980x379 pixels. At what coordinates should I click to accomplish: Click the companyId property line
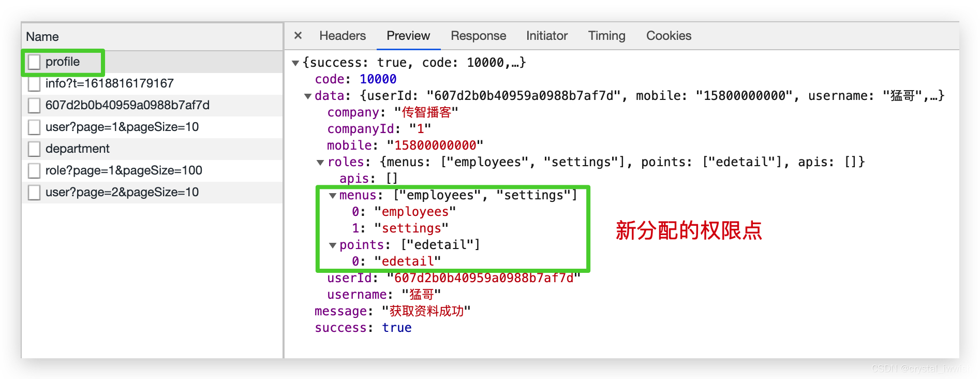(x=379, y=129)
